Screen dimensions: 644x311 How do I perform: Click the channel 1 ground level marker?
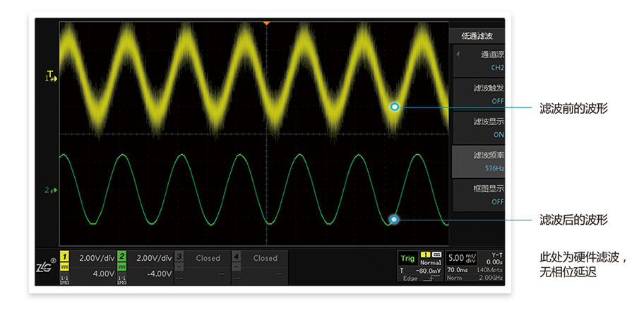(52, 77)
